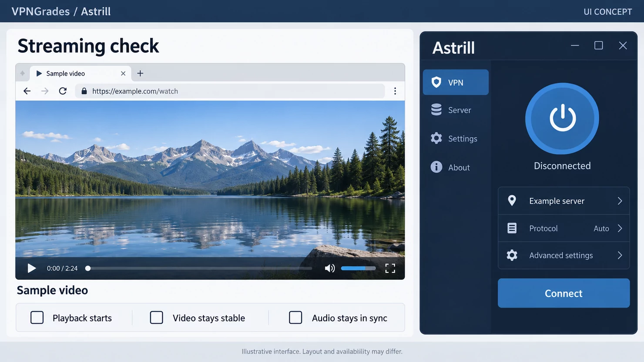Click the 0:00 / 2:24 time display

click(x=62, y=268)
